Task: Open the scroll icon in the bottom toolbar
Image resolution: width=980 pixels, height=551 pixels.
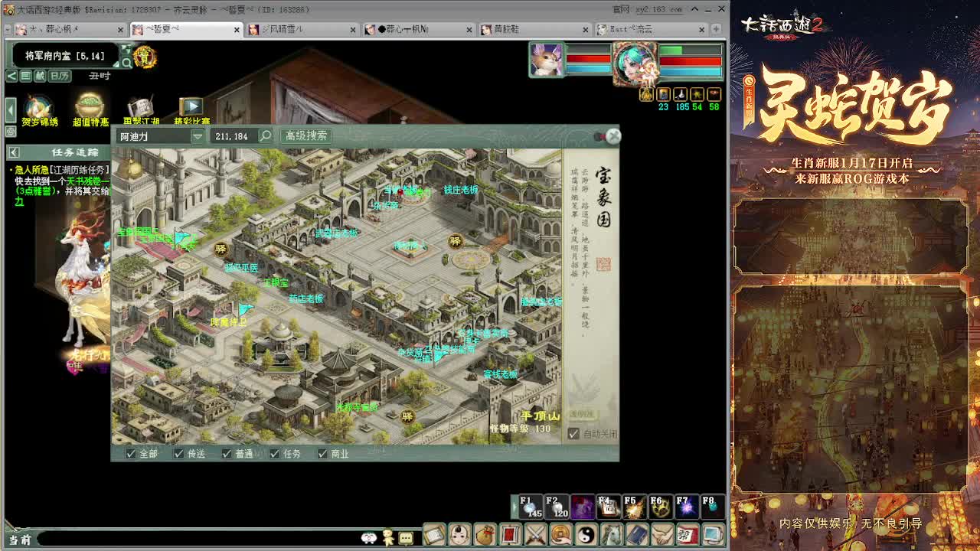Action: point(434,535)
